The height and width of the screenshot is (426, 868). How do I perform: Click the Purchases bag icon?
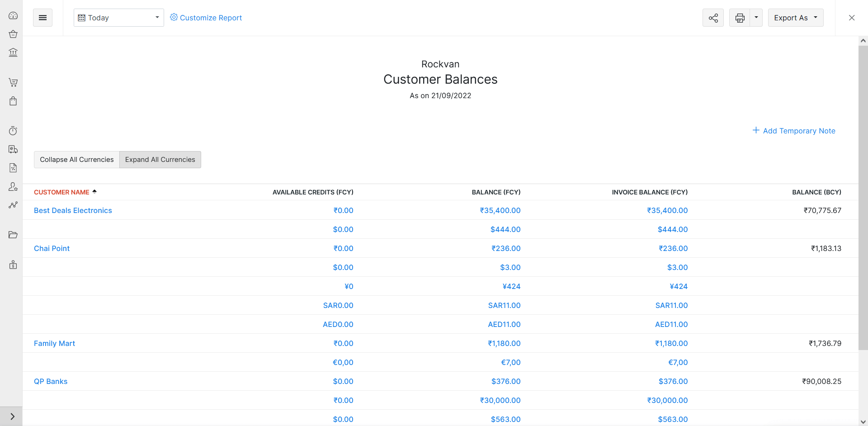(13, 101)
